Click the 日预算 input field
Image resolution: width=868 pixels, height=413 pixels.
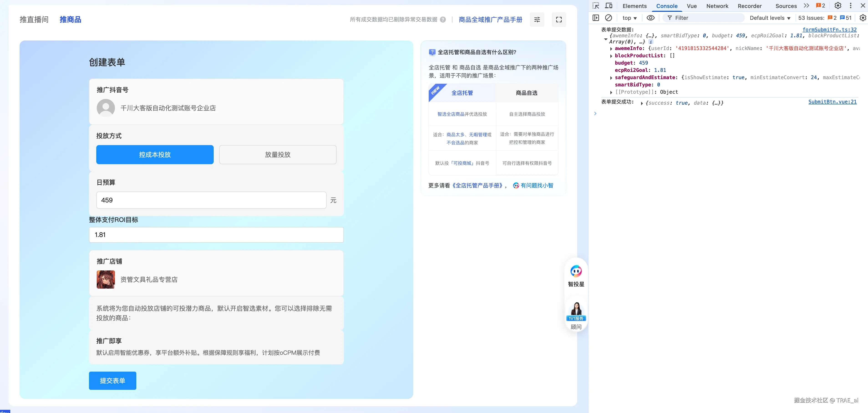point(211,200)
